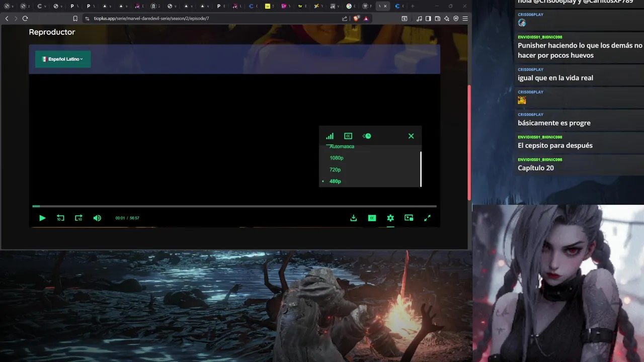The width and height of the screenshot is (644, 362).
Task: Switch to the Google tab
Action: point(349,6)
